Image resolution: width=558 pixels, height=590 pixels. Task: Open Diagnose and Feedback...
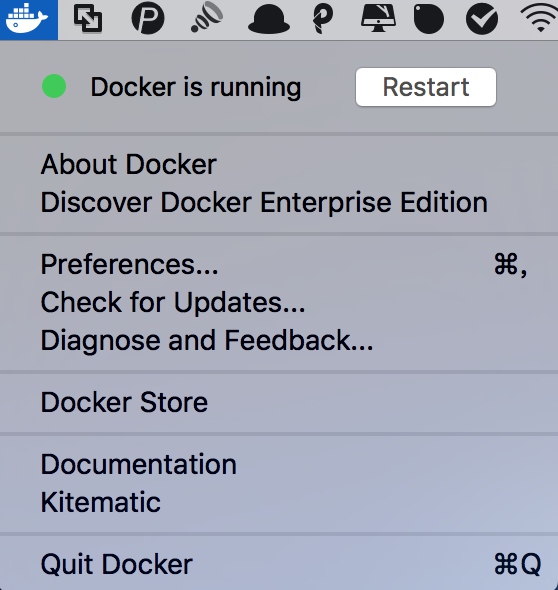(x=279, y=340)
